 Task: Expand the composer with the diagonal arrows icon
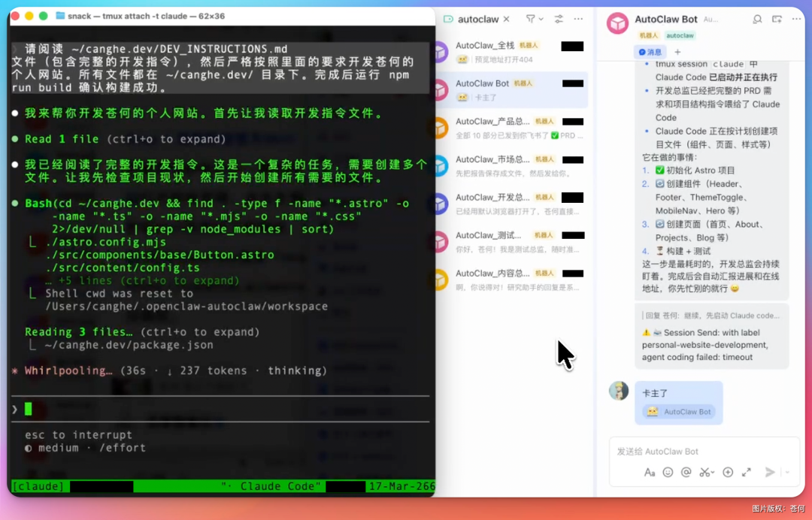(x=747, y=471)
